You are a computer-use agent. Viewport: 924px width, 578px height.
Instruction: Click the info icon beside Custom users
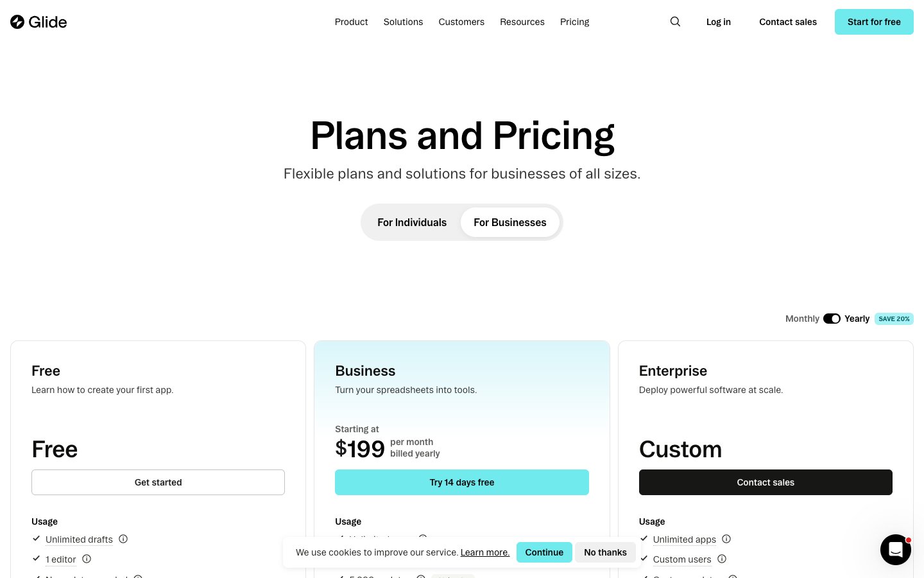click(x=722, y=559)
